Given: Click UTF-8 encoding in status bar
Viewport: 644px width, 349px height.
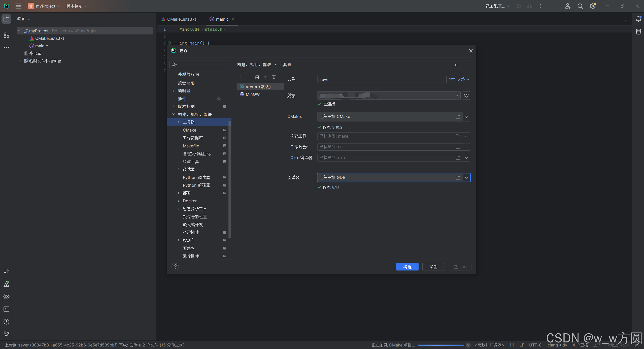Looking at the screenshot, I should [535, 345].
